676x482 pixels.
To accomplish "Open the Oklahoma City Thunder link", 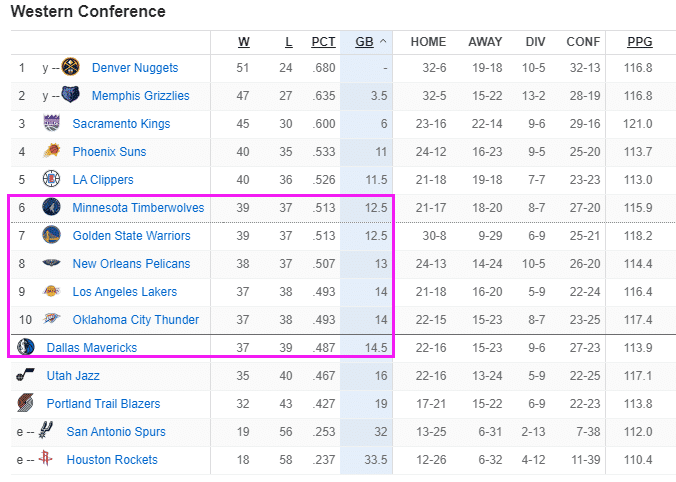I will click(135, 320).
